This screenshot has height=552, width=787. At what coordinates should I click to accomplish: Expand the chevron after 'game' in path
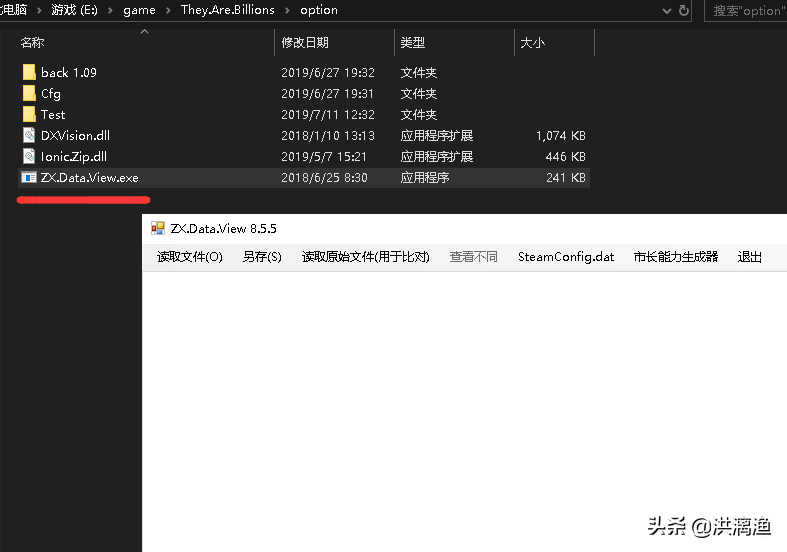click(168, 10)
